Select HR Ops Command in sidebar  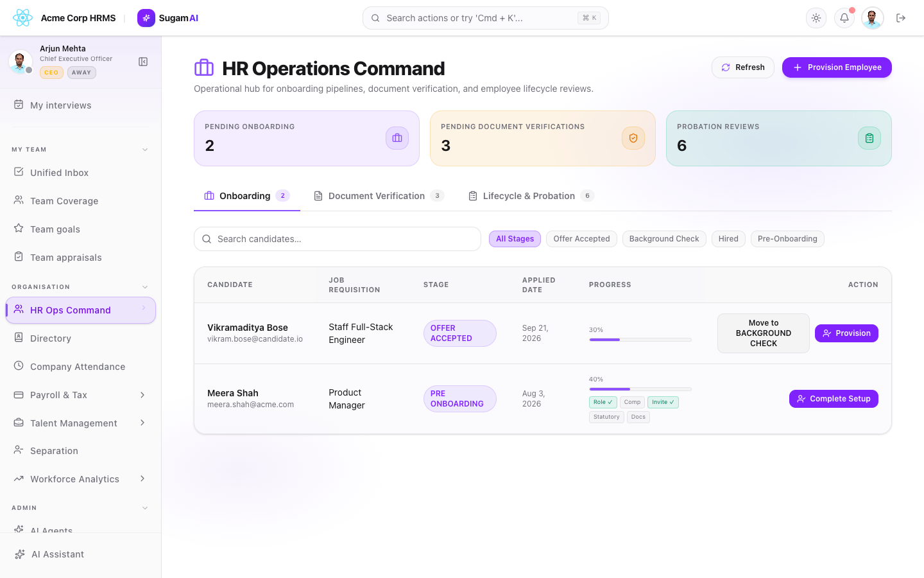pos(80,310)
